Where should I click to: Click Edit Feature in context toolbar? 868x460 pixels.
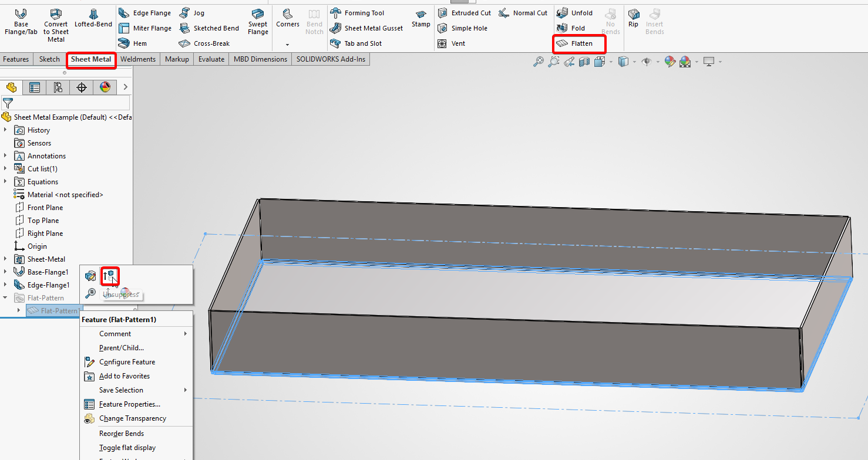(x=90, y=276)
